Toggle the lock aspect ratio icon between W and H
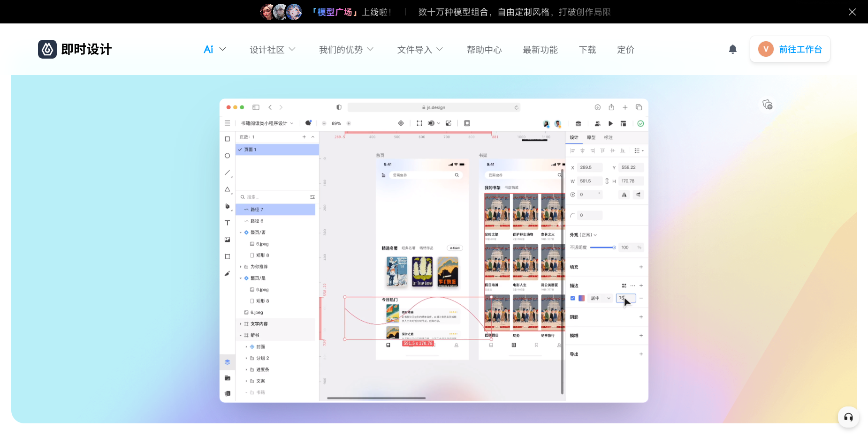This screenshot has height=436, width=868. (607, 181)
